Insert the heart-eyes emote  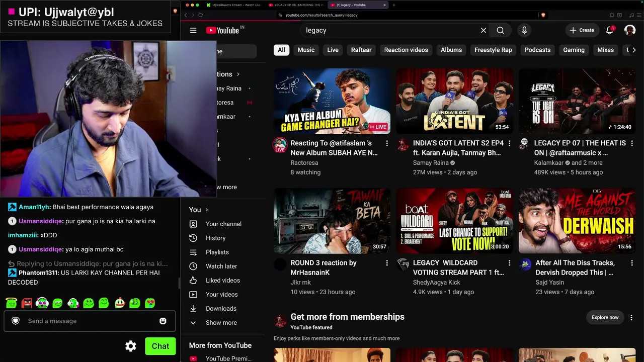(150, 303)
